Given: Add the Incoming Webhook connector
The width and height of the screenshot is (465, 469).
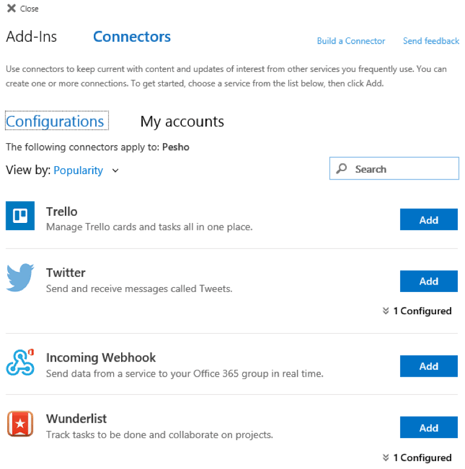Looking at the screenshot, I should coord(429,366).
